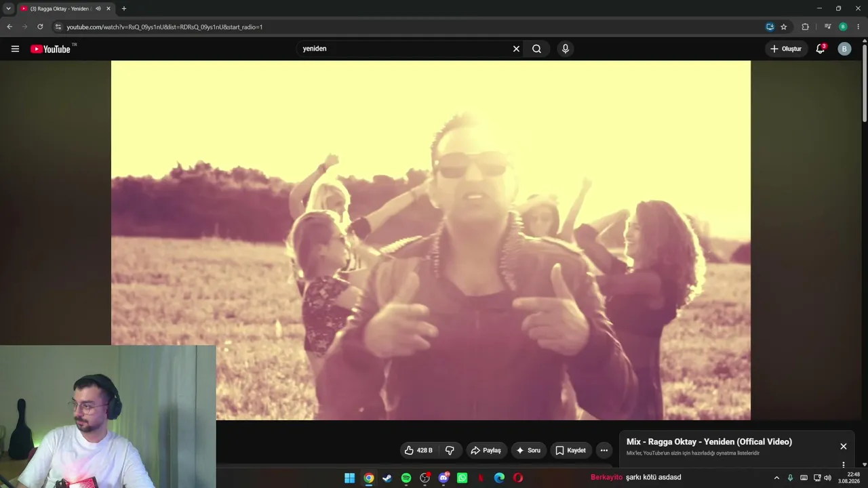Dislike the video
The image size is (868, 488).
point(450,450)
